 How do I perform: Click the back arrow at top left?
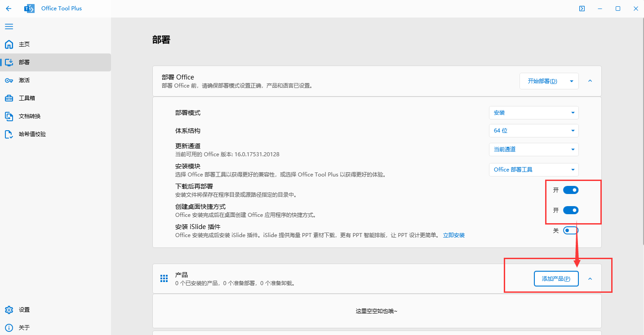click(x=9, y=8)
